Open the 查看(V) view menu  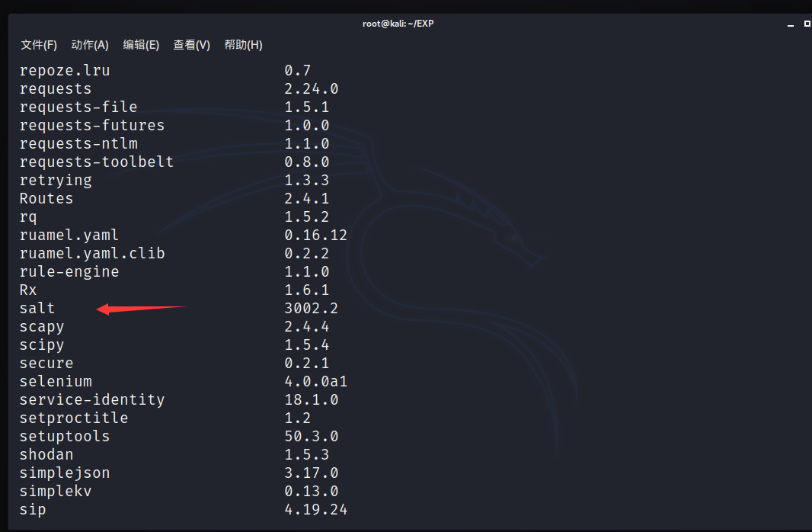coord(191,45)
